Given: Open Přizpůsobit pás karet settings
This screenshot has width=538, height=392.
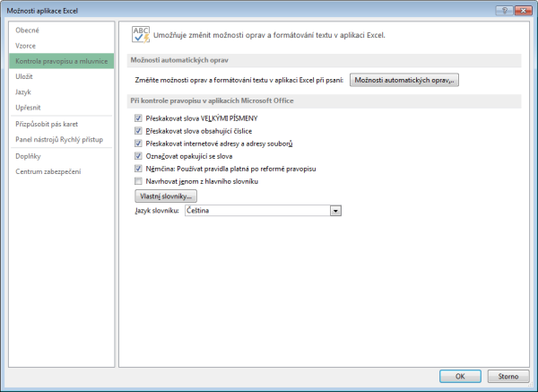Looking at the screenshot, I should [x=61, y=124].
